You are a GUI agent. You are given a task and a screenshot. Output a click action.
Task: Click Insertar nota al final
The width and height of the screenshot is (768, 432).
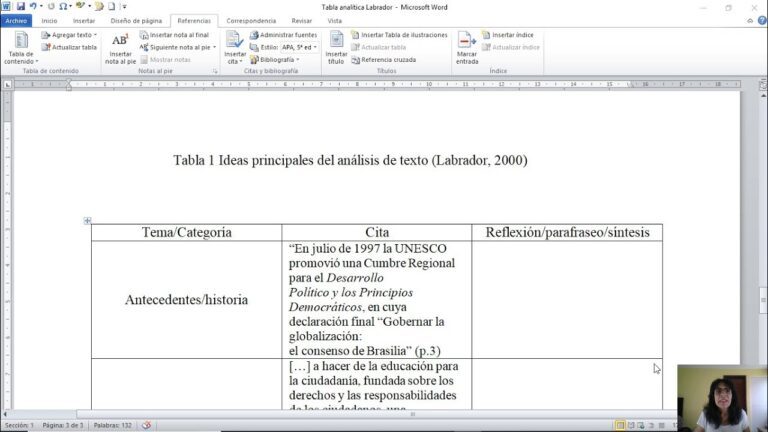tap(174, 35)
